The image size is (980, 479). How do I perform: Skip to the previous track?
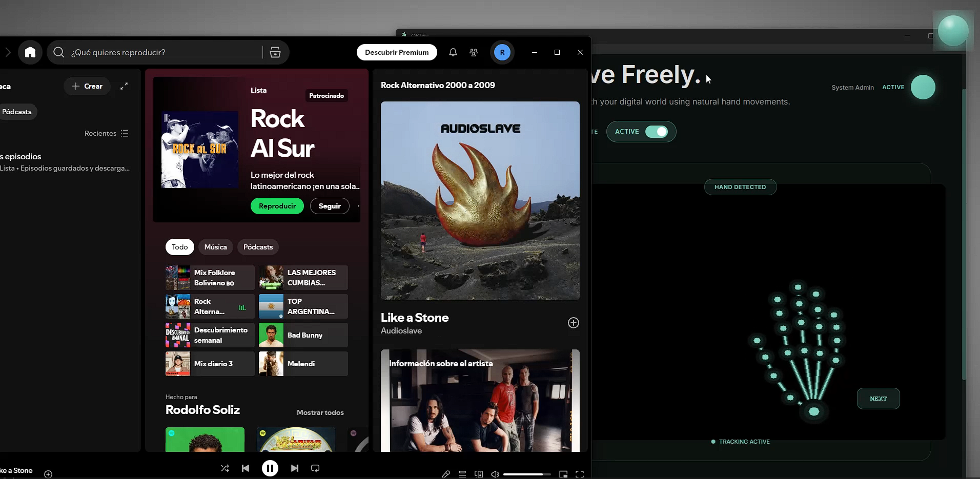pos(246,468)
